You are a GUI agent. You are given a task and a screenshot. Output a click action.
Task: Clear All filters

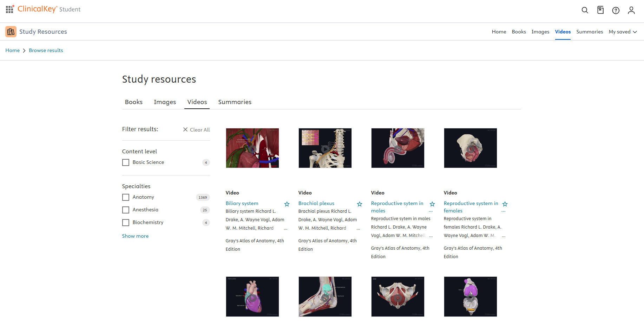click(196, 130)
